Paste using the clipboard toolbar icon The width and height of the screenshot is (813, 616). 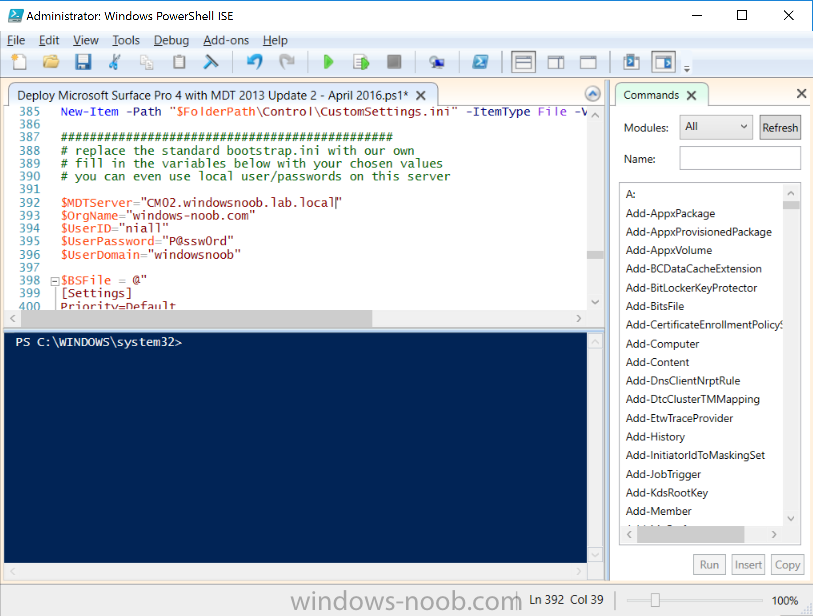(x=179, y=62)
